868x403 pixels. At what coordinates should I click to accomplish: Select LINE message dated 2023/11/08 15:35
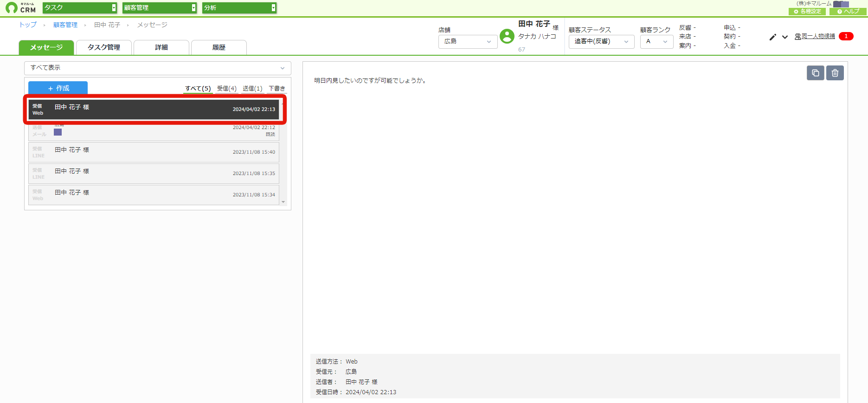(154, 174)
